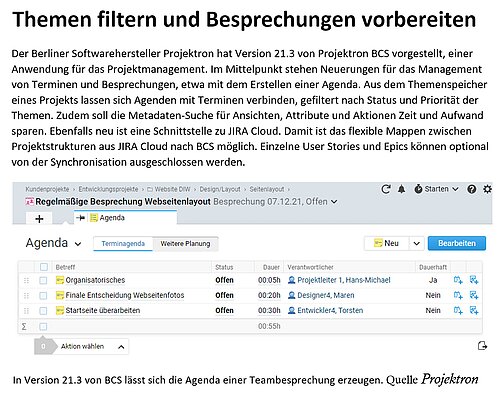Image resolution: width=500 pixels, height=395 pixels.
Task: Open settings gear icon
Action: (x=487, y=189)
